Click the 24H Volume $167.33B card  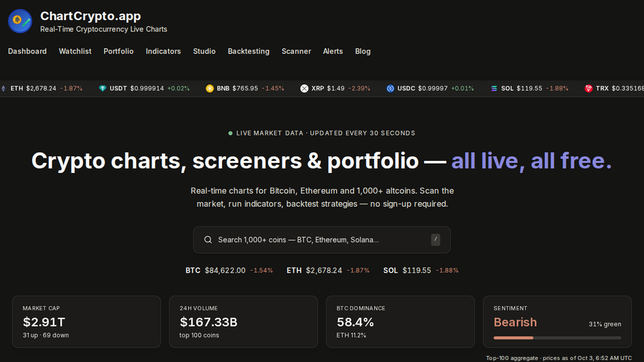243,322
